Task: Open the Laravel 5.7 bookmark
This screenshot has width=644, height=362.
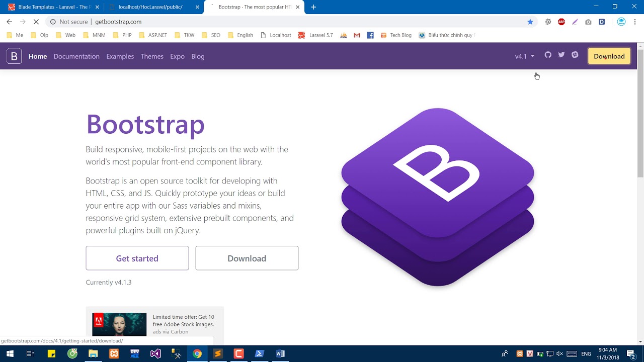Action: tap(316, 35)
